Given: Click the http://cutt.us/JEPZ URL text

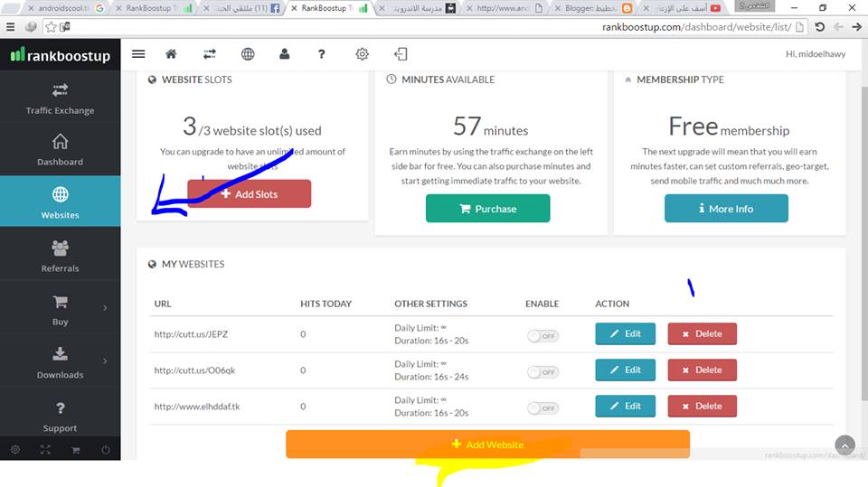Looking at the screenshot, I should click(191, 334).
